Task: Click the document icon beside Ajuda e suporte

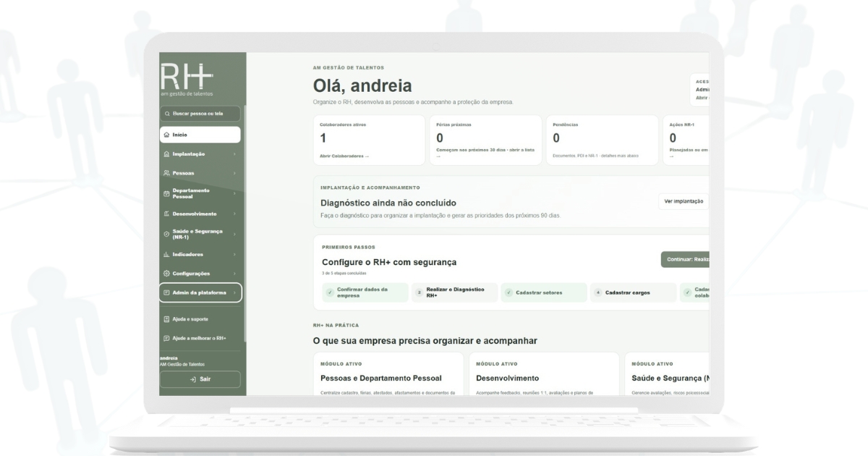Action: [x=167, y=319]
